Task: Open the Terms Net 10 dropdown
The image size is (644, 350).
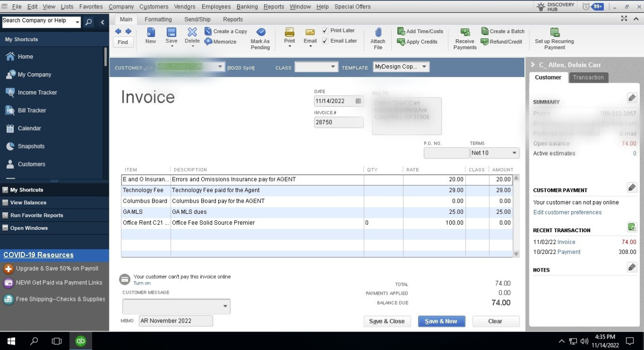Action: click(x=514, y=153)
